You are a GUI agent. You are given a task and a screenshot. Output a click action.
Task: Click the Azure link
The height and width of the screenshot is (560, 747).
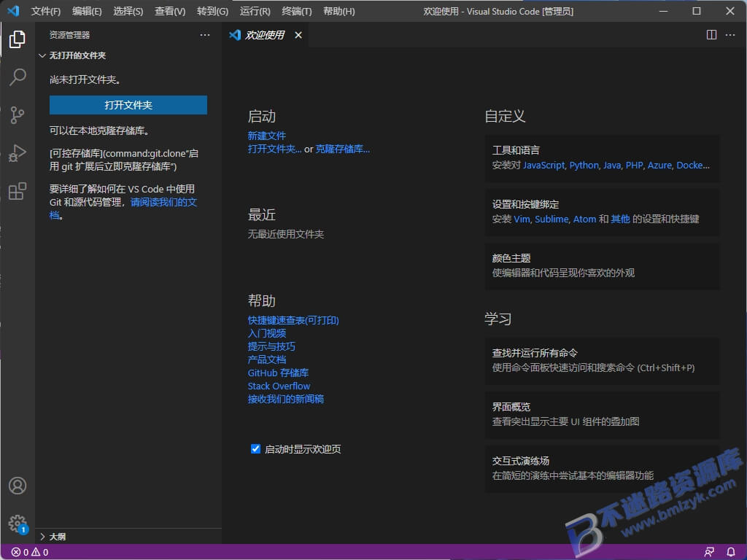point(659,166)
